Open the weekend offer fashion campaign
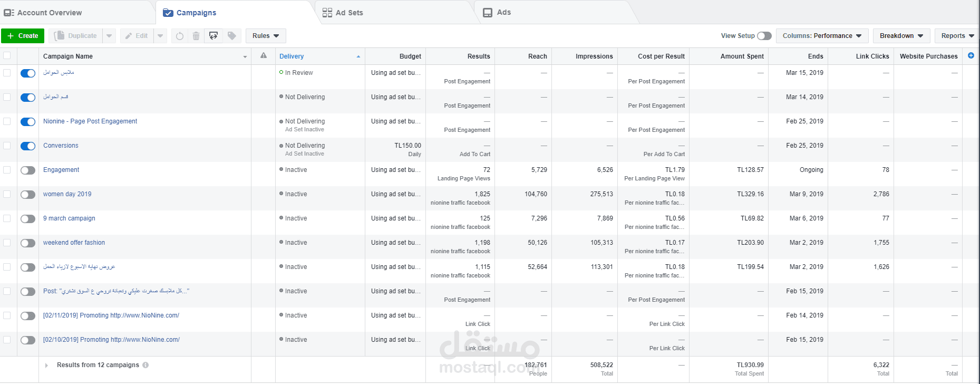This screenshot has width=980, height=384. (x=74, y=243)
